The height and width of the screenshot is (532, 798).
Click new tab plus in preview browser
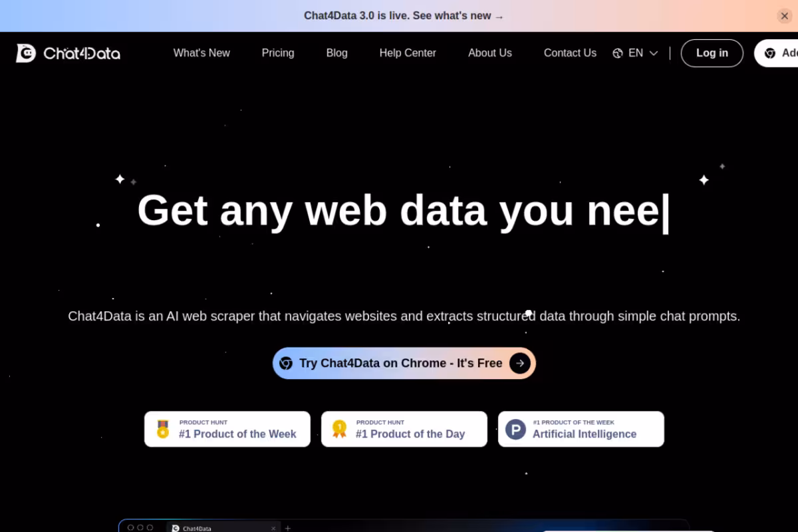288,528
